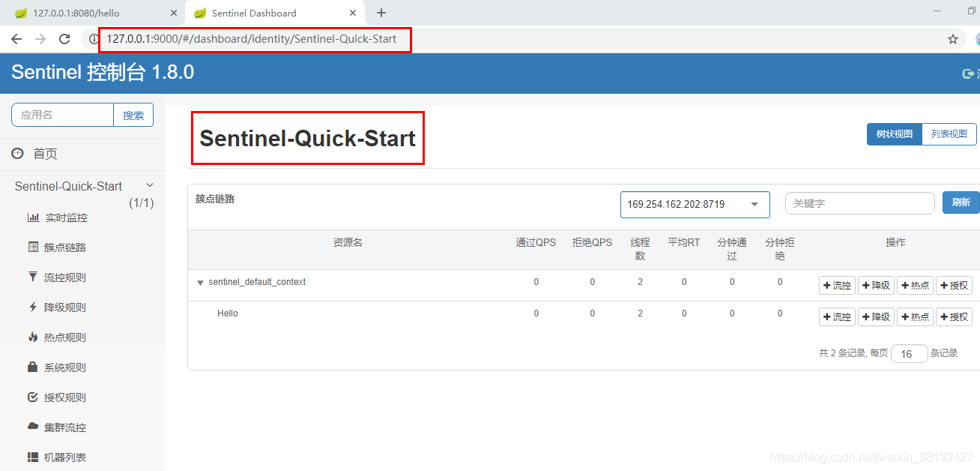Click the 关键字 keyword field

tap(860, 203)
